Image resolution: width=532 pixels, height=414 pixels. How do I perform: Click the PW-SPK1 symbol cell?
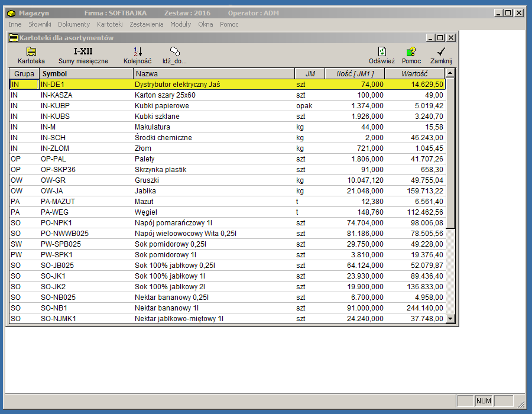(86, 255)
